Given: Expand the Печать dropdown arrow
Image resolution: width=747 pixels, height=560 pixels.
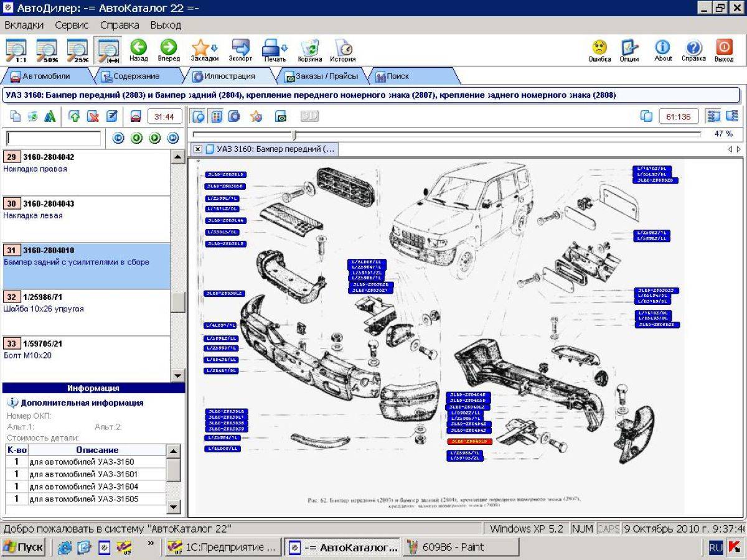Looking at the screenshot, I should point(284,48).
